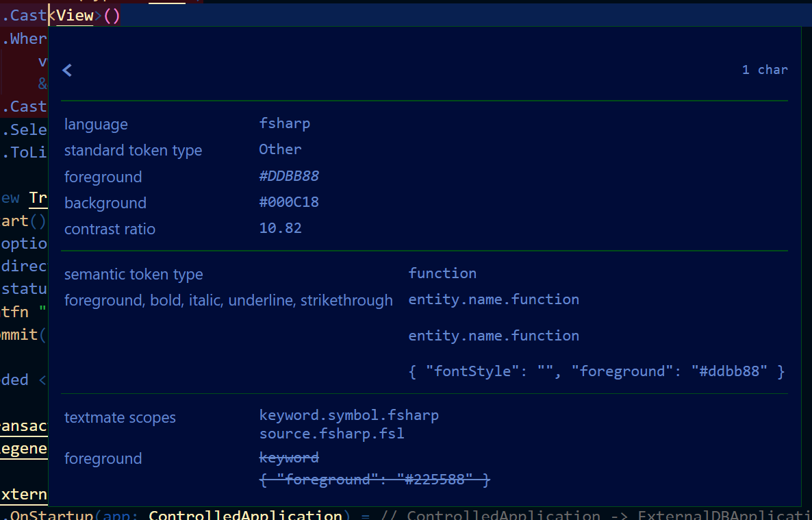Select the 'source.fsharp.fsl' scope
This screenshot has height=520, width=812.
(331, 434)
